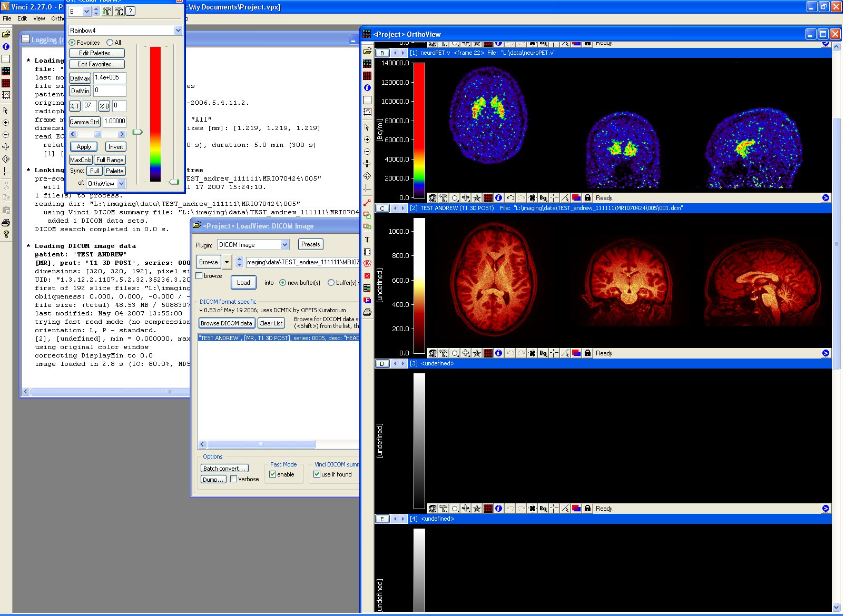Click the printer icon in OrthoView sidebar
The image size is (845, 616).
(x=367, y=312)
